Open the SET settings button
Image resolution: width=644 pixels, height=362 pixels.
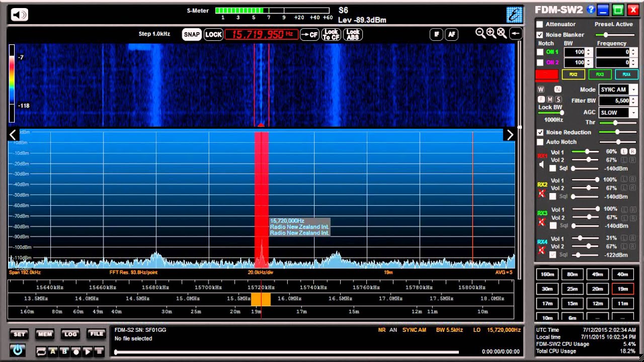19,334
